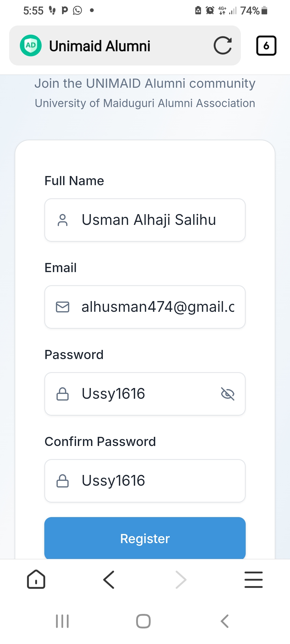Focus the Full Name input field
The width and height of the screenshot is (290, 644).
tap(145, 220)
